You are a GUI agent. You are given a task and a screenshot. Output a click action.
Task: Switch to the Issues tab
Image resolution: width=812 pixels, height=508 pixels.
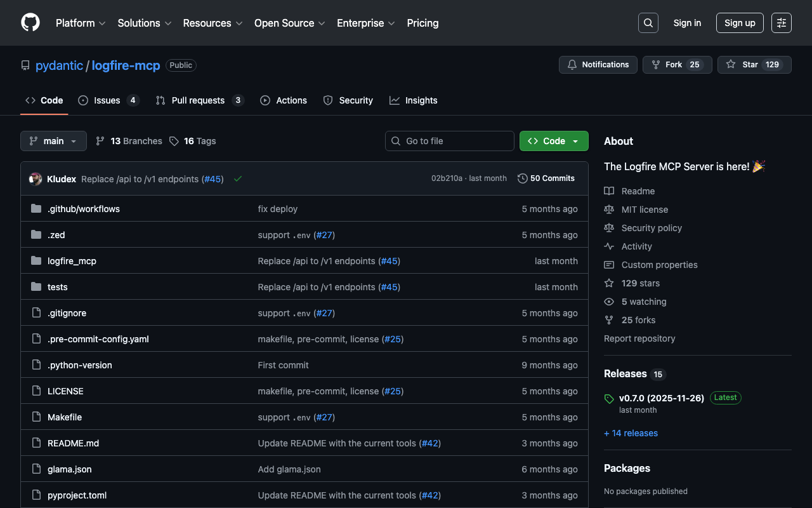point(107,100)
